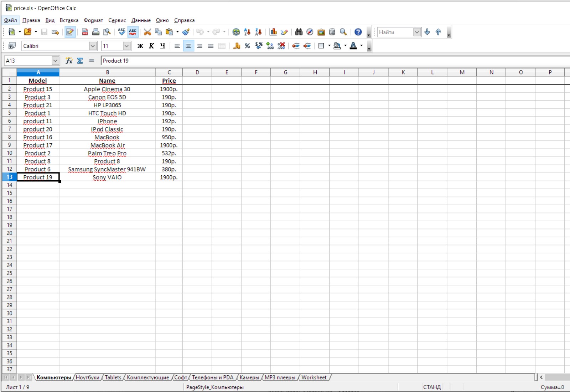Open the Borders options arrow
Viewport: 570px width, 392px height.
[329, 46]
